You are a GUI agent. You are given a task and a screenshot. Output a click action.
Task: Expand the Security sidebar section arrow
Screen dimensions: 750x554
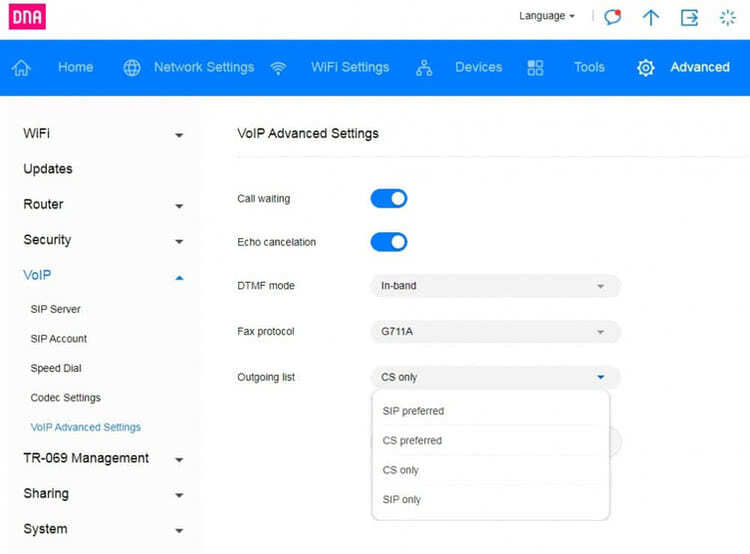pyautogui.click(x=179, y=242)
